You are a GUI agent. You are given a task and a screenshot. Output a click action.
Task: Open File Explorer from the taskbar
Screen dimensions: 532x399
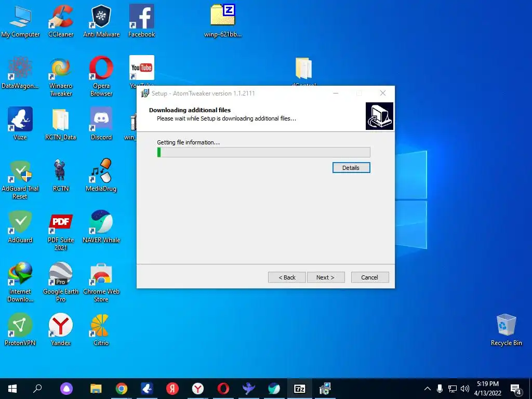point(96,389)
